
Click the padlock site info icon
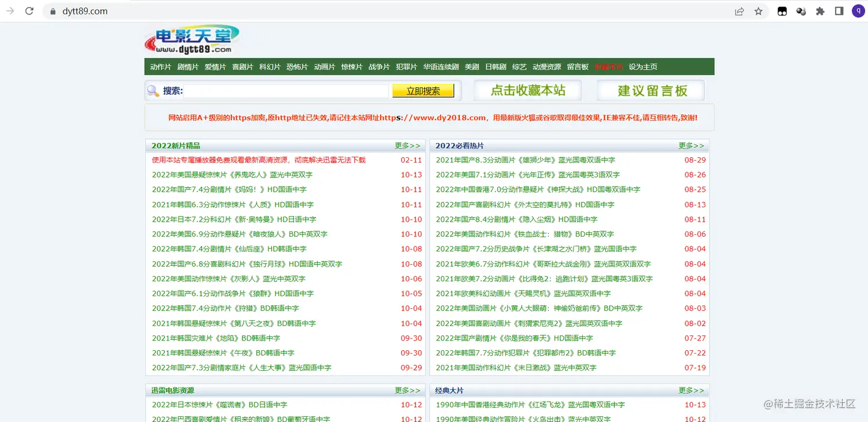click(53, 11)
